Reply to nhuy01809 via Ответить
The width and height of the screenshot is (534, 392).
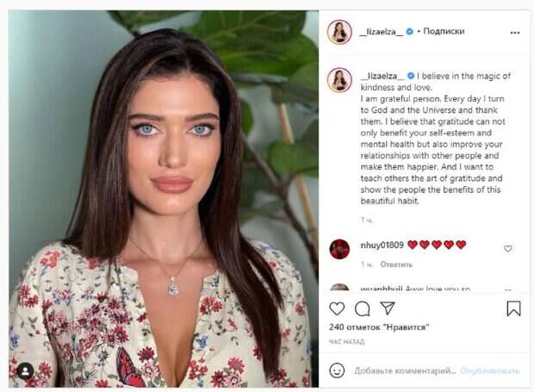pyautogui.click(x=396, y=264)
